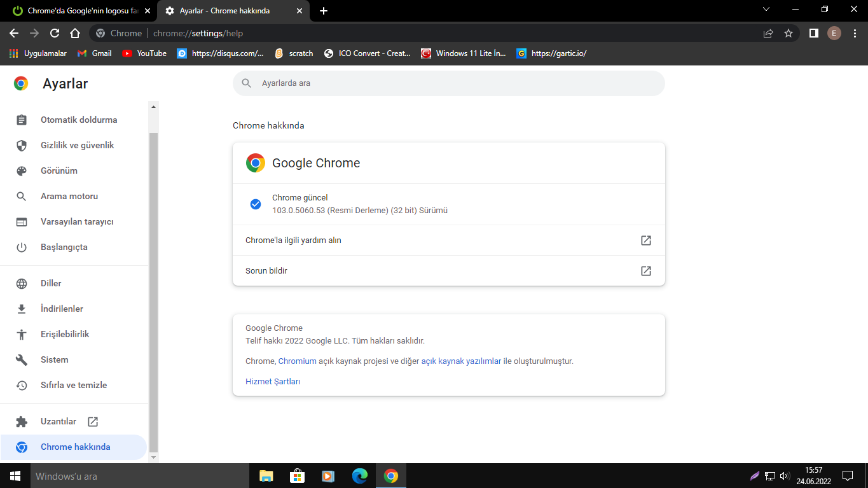Open the scratch bookmark
Image resolution: width=868 pixels, height=488 pixels.
tap(294, 53)
